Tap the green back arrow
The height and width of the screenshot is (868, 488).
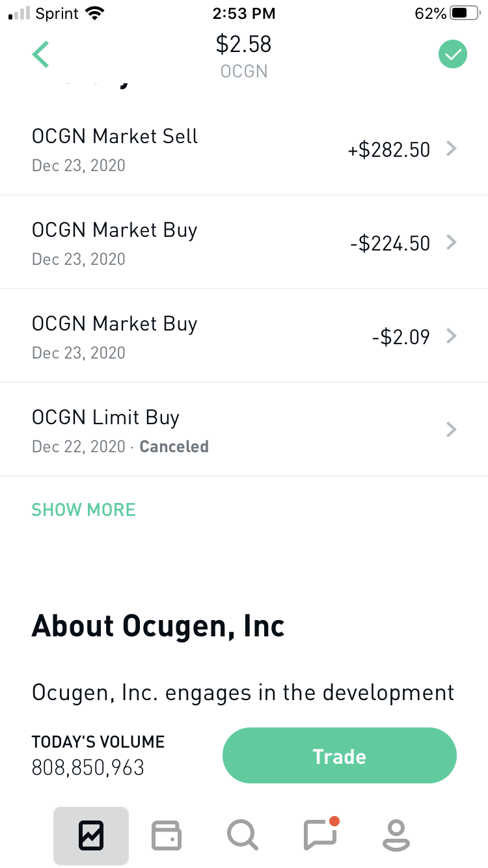tap(40, 54)
